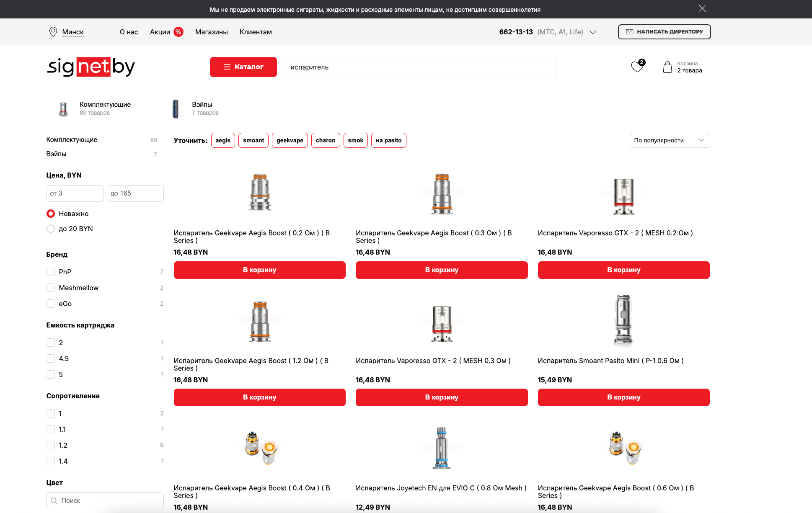The width and height of the screenshot is (812, 513).
Task: Apply the geekvape refine tag
Action: coord(290,140)
